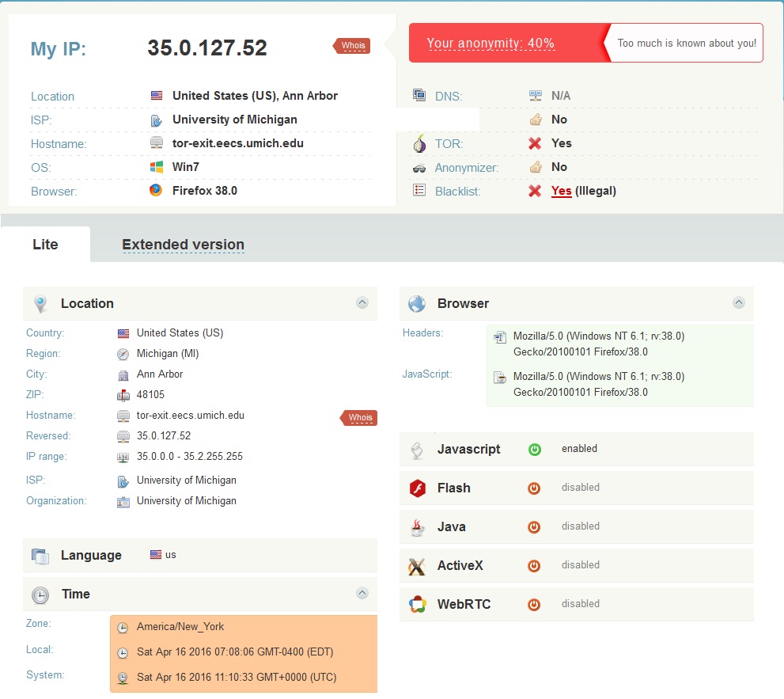Collapse the Time section
This screenshot has width=784, height=699.
click(362, 593)
